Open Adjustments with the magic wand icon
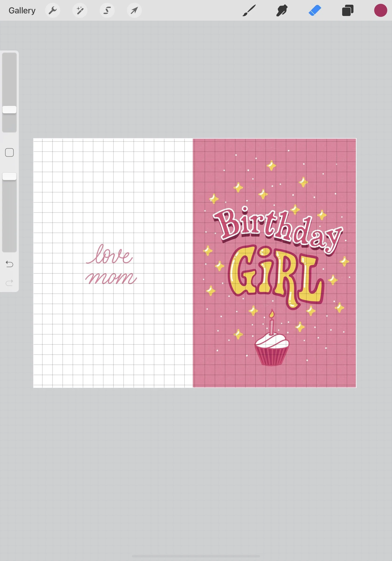 pyautogui.click(x=80, y=10)
